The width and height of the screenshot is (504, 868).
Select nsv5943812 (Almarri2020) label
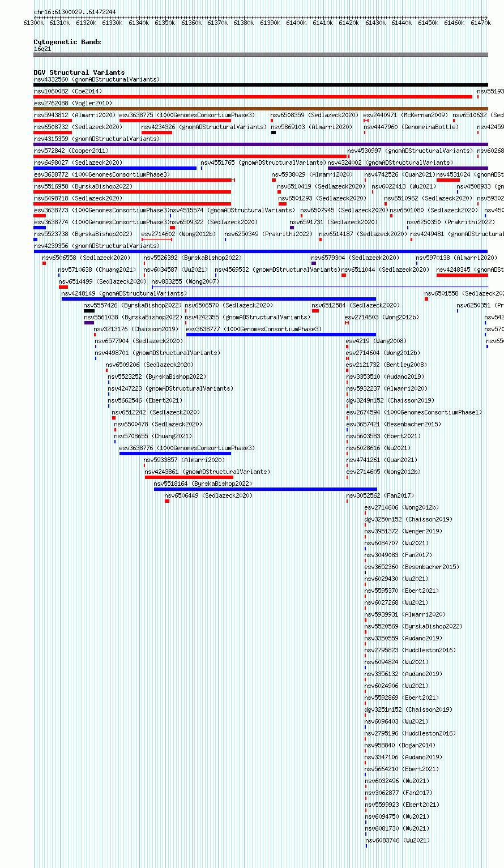75,115
